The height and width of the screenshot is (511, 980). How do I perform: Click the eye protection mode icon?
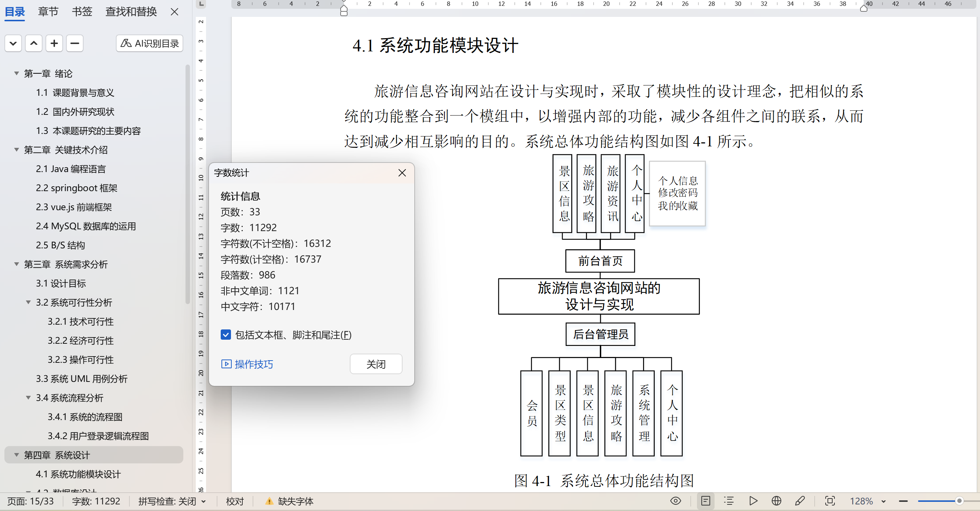pyautogui.click(x=675, y=501)
